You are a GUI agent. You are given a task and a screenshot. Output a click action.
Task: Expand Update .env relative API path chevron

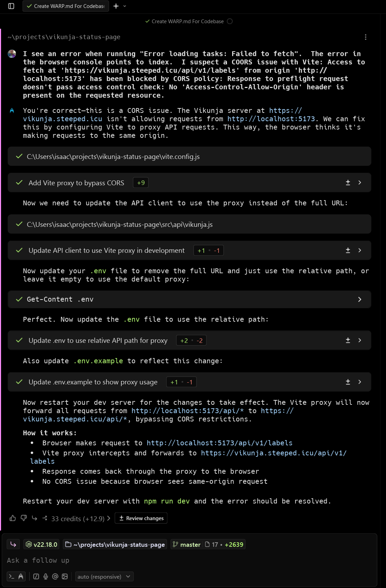(x=360, y=340)
